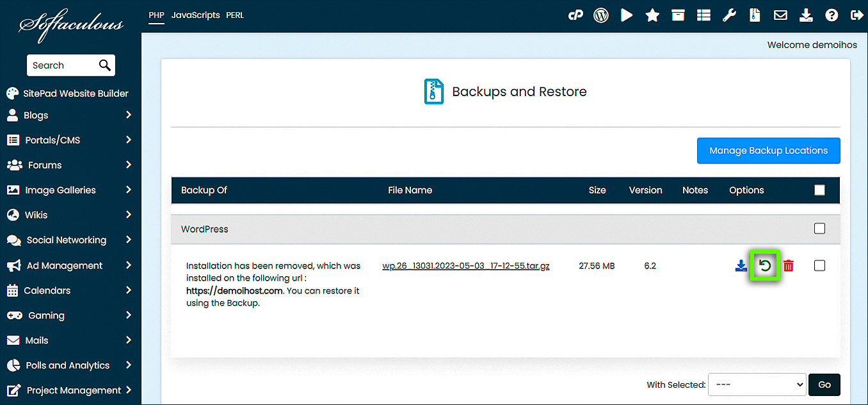Open the WordPress manager icon in top bar
Screen dimensions: 868x405
[x=600, y=15]
